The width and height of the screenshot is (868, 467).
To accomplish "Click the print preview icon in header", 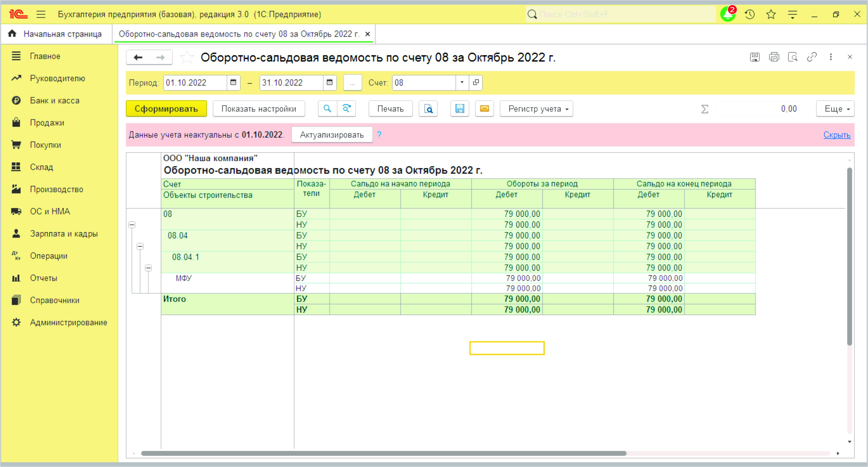I will coord(793,57).
